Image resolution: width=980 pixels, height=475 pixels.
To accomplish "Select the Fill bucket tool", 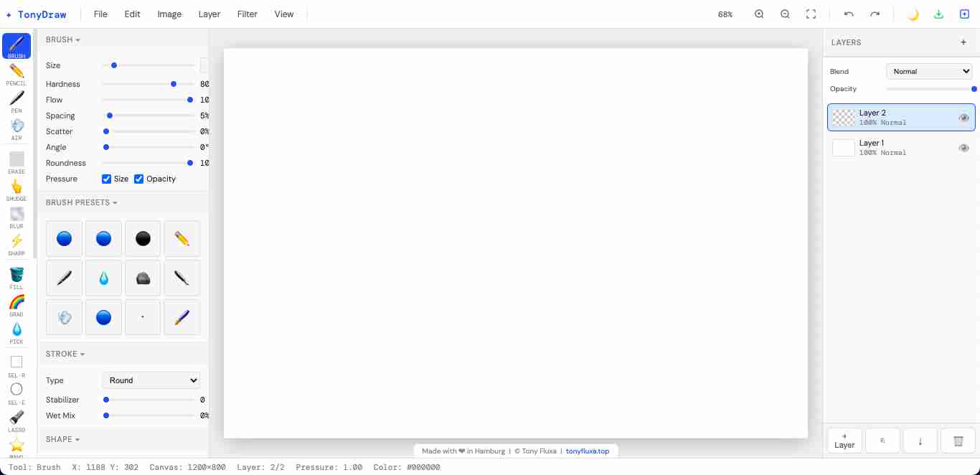I will pyautogui.click(x=17, y=278).
